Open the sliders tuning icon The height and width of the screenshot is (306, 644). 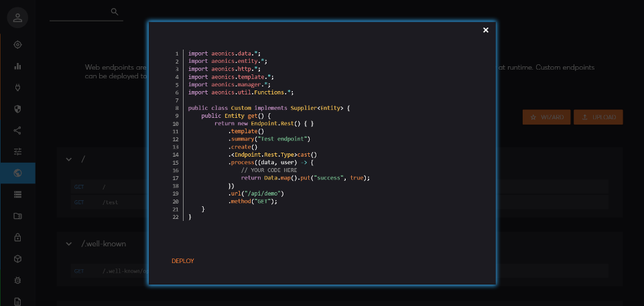17,151
